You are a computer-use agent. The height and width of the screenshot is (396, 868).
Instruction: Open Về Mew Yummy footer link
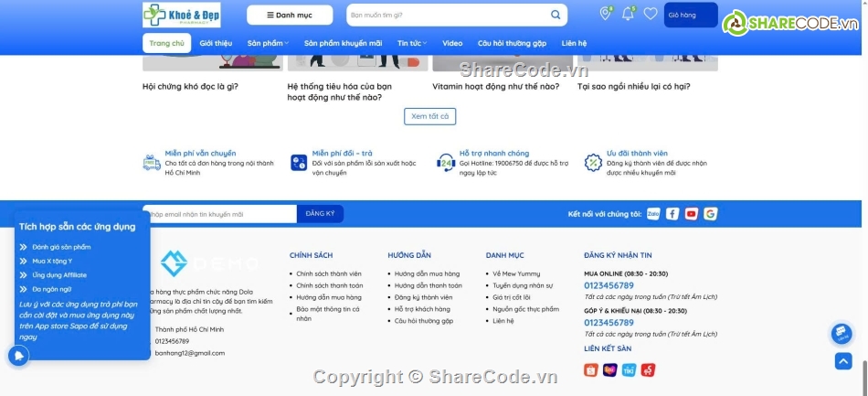click(x=516, y=273)
